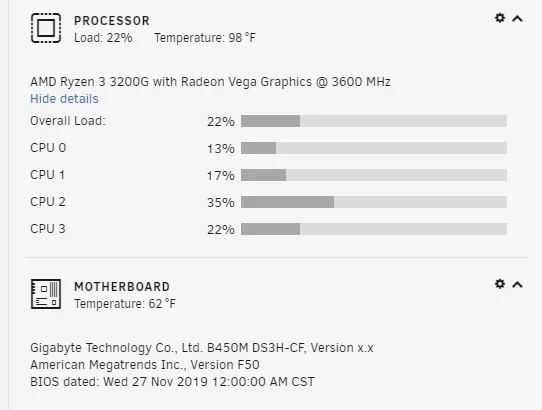Click the Gigabyte B450M DS3H-CF line
This screenshot has height=410, width=542.
[x=202, y=348]
